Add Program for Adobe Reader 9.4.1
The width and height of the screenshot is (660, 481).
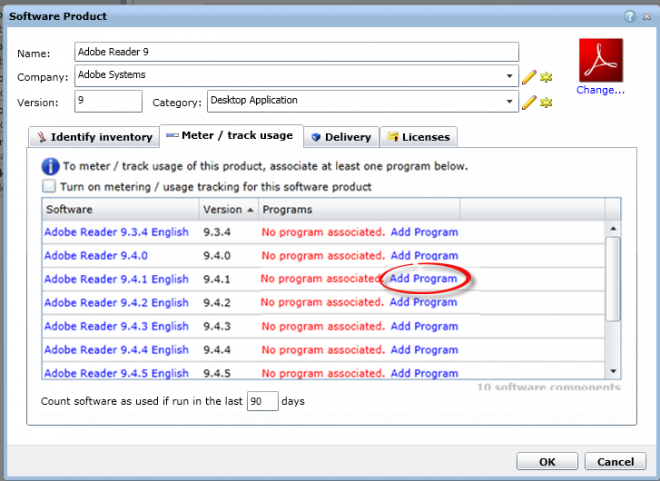[x=423, y=278]
